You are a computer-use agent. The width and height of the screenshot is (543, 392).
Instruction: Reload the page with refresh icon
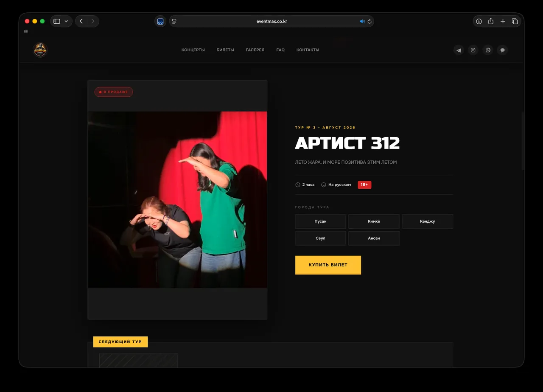(x=369, y=21)
